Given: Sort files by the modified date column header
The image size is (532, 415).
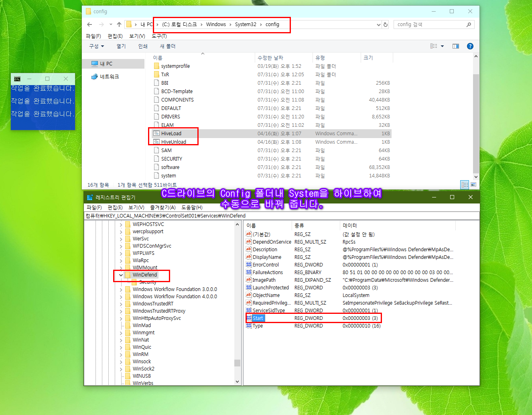Looking at the screenshot, I should (x=284, y=58).
